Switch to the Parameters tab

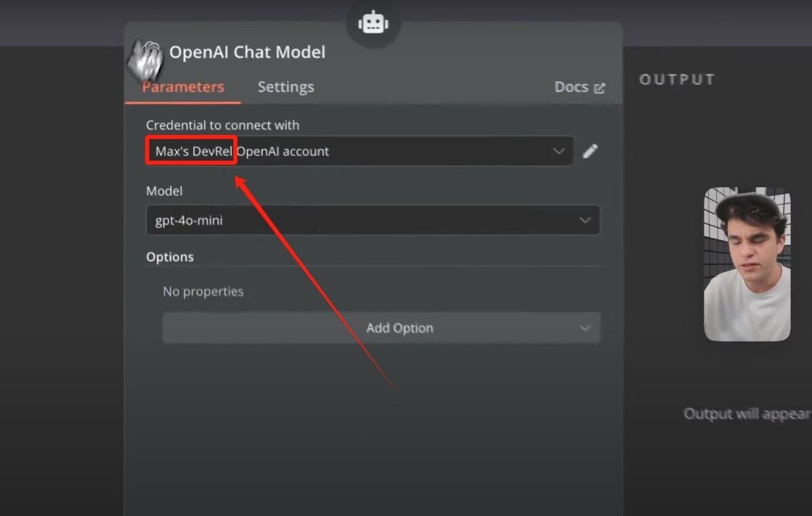[x=182, y=86]
